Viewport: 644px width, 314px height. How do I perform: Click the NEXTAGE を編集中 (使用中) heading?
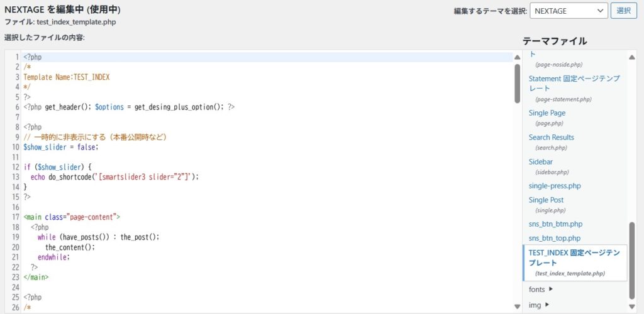[62, 9]
